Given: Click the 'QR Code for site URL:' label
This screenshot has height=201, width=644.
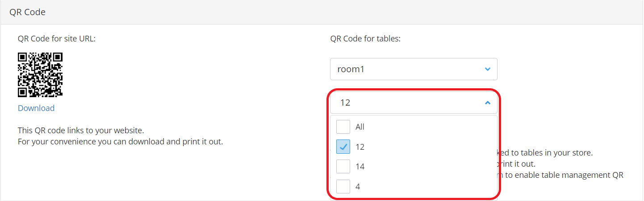Looking at the screenshot, I should click(57, 39).
